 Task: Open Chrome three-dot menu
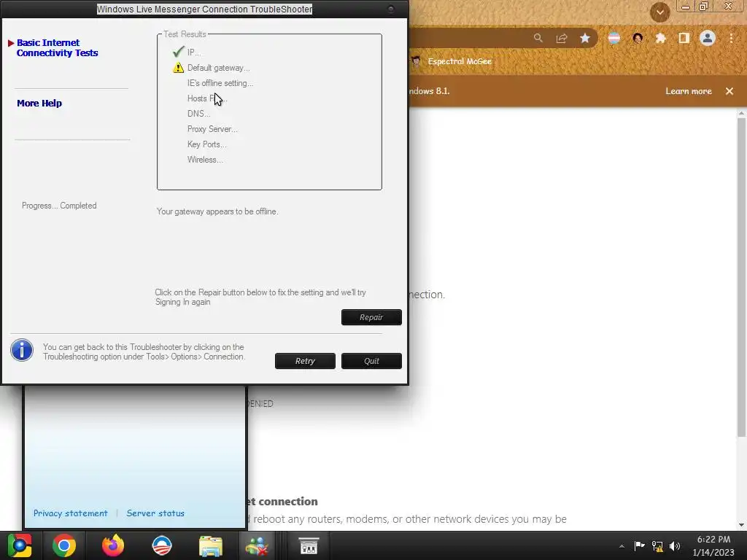731,38
